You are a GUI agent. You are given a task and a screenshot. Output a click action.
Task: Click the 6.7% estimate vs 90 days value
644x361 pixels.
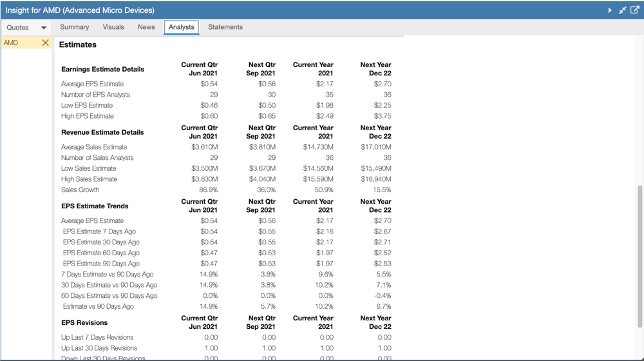[x=384, y=306]
